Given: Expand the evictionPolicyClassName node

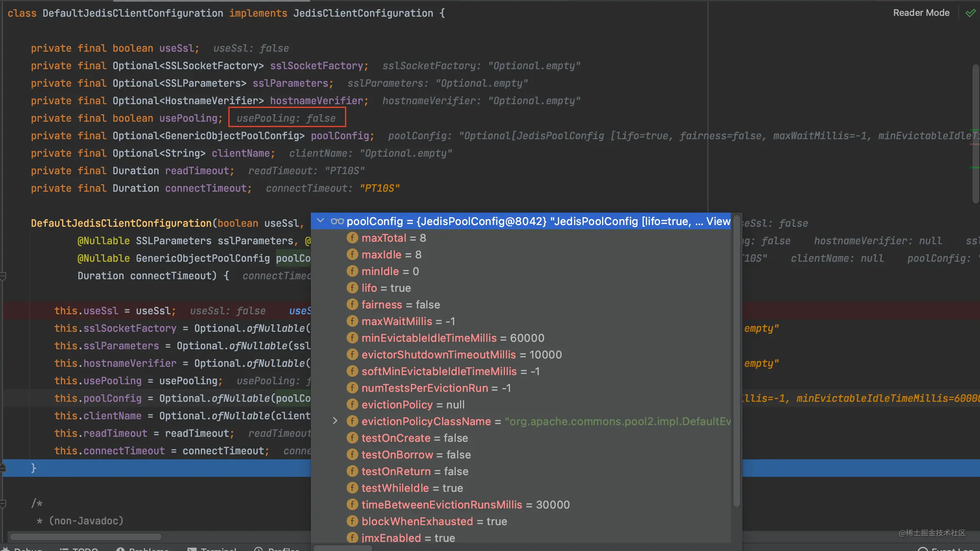Looking at the screenshot, I should coord(335,421).
